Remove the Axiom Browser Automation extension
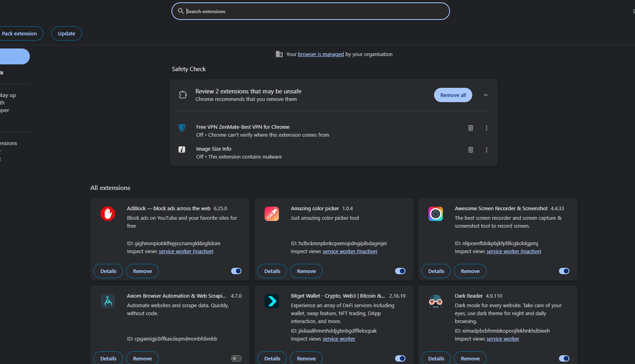 pos(142,358)
